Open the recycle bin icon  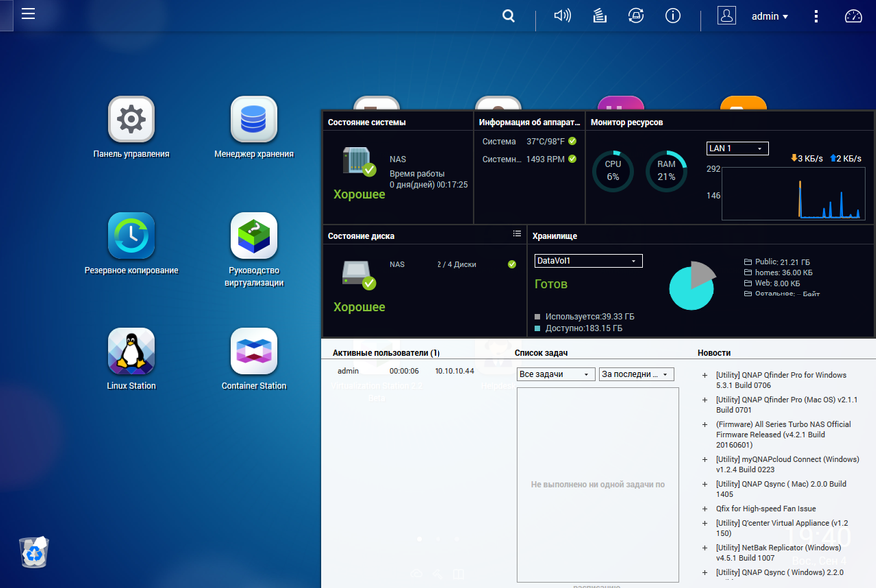(34, 552)
